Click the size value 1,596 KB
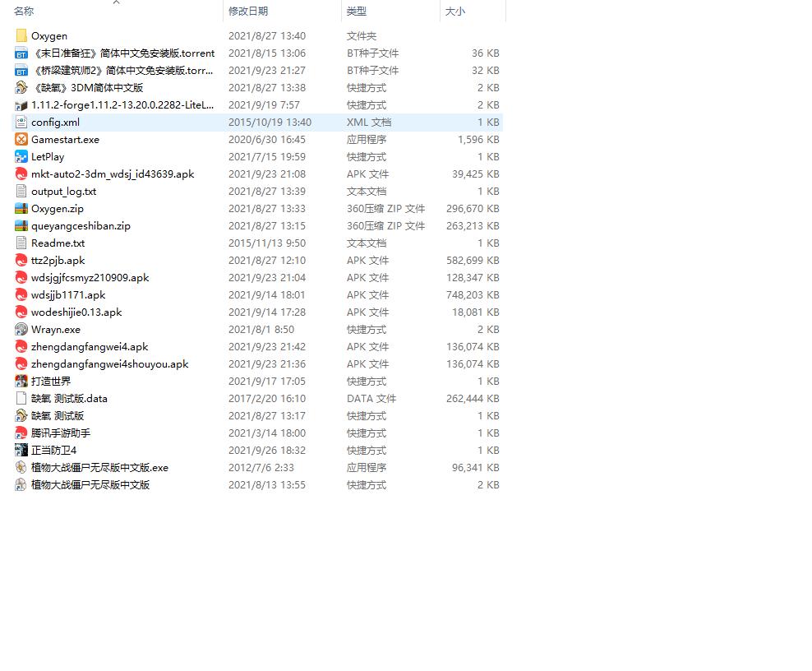The width and height of the screenshot is (812, 671). pos(478,140)
